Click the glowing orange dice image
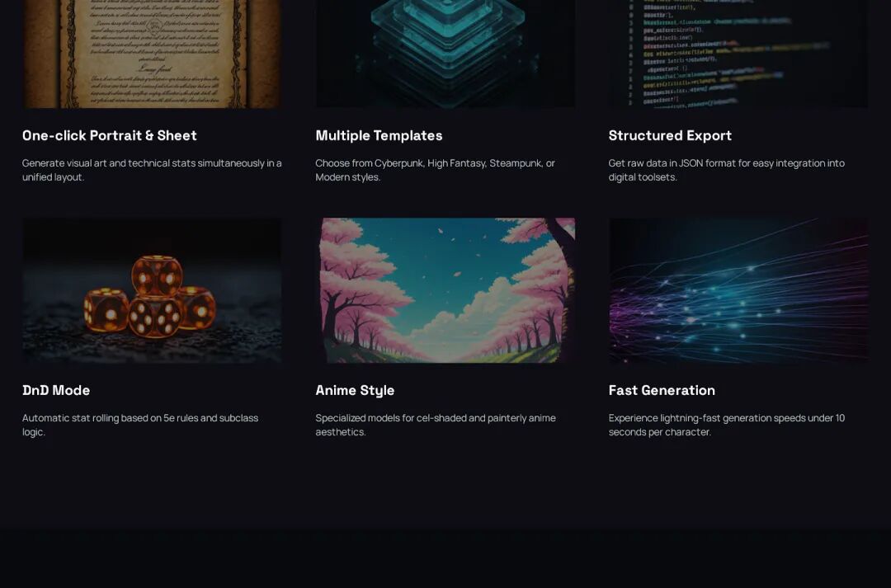This screenshot has height=588, width=891. [152, 290]
